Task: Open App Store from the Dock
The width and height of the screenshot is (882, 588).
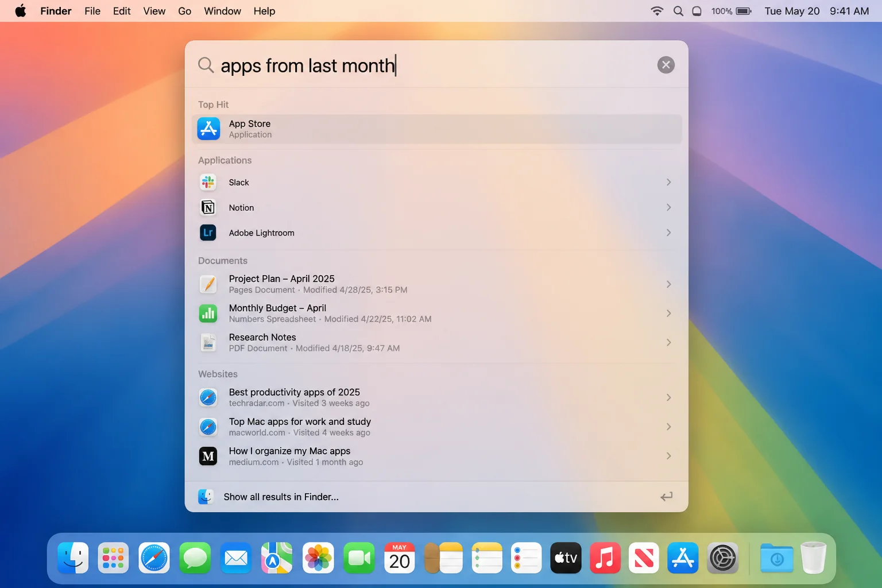Action: (683, 558)
